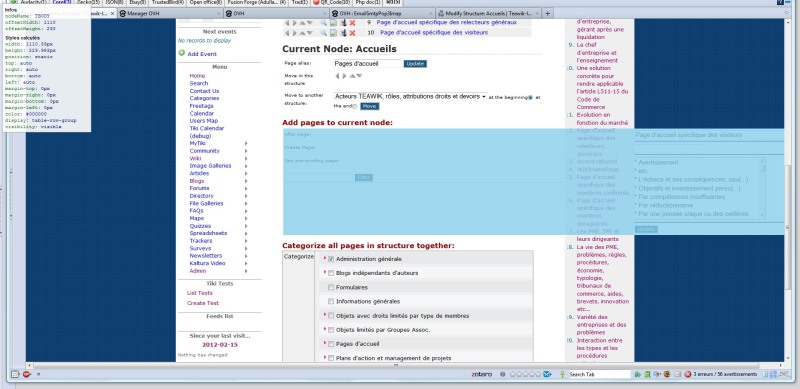Open the Php doc bookmark folder
Image resolution: width=800 pixels, height=389 pixels.
pyautogui.click(x=368, y=3)
